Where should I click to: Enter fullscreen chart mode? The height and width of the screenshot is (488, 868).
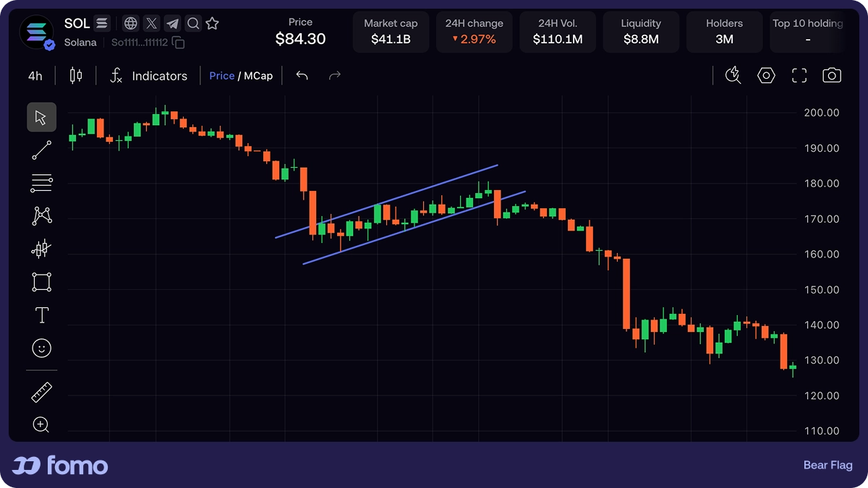(799, 75)
